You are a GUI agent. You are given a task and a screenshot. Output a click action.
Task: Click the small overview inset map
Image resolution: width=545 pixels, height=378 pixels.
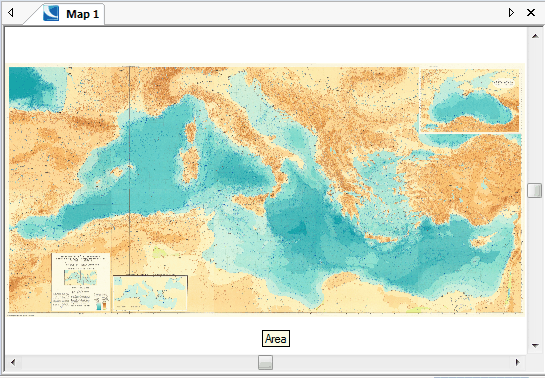150,293
